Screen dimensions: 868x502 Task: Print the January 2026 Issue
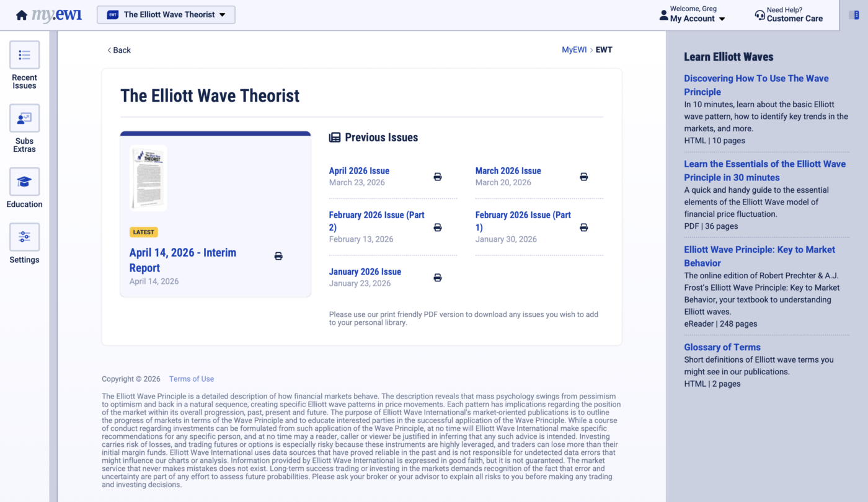tap(438, 278)
